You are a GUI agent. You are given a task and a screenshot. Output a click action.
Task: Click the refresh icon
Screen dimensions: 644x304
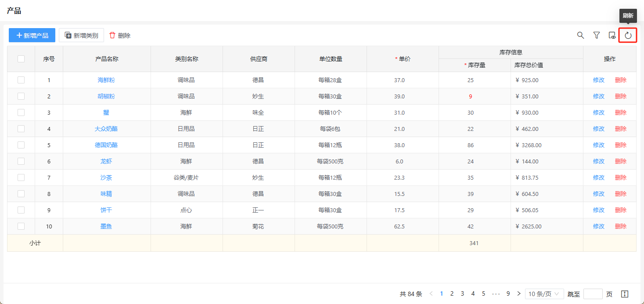tap(628, 35)
